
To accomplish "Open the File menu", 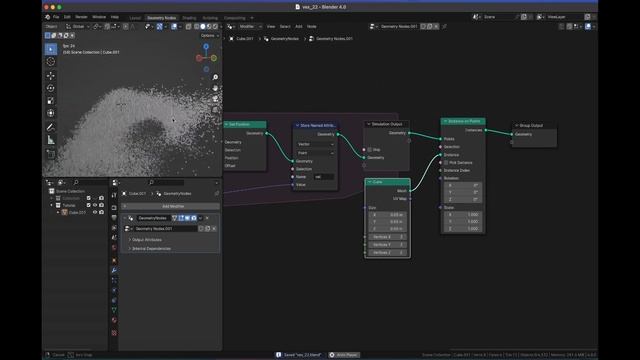I will pos(56,17).
